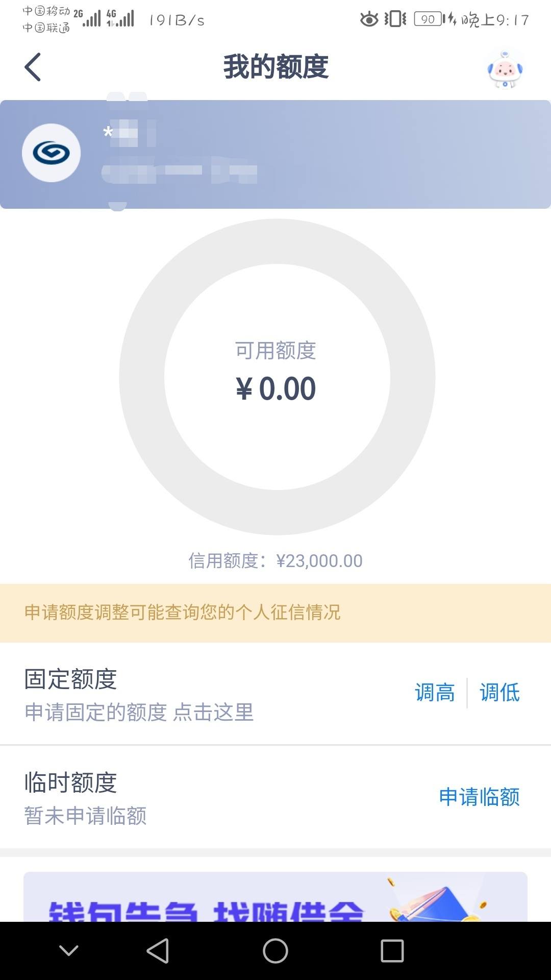Hide navigation bar with down chevron

click(68, 950)
